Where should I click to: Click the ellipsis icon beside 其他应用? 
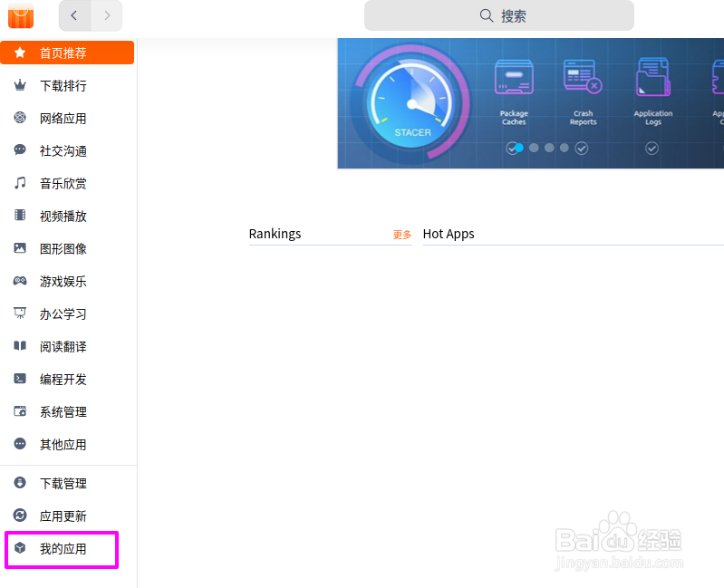20,444
